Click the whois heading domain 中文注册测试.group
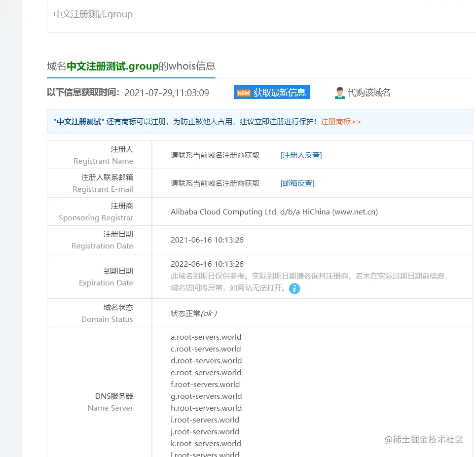Viewport: 476px width, 457px height. coord(112,66)
